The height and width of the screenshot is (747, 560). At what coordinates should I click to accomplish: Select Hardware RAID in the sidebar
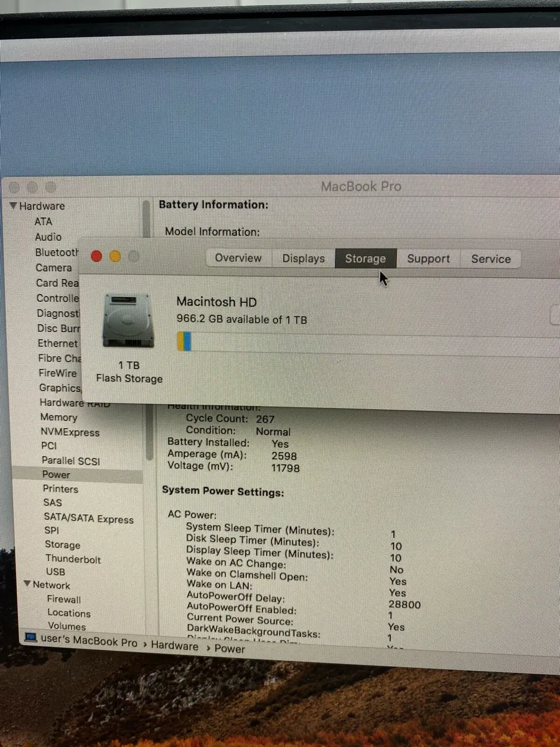pos(75,403)
